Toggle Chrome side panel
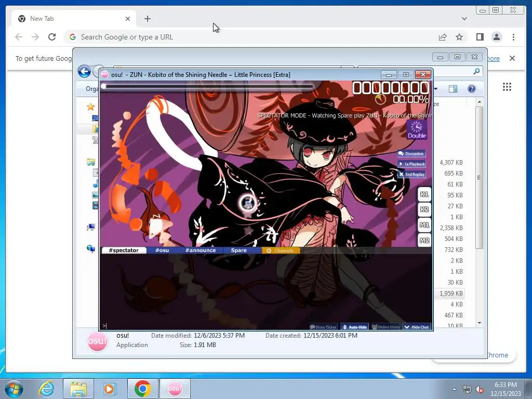Screen dimensions: 532x399 pos(480,37)
